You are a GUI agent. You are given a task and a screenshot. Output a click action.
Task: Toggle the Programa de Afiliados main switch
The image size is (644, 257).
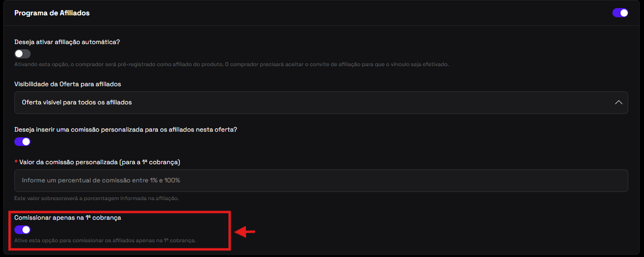(620, 13)
